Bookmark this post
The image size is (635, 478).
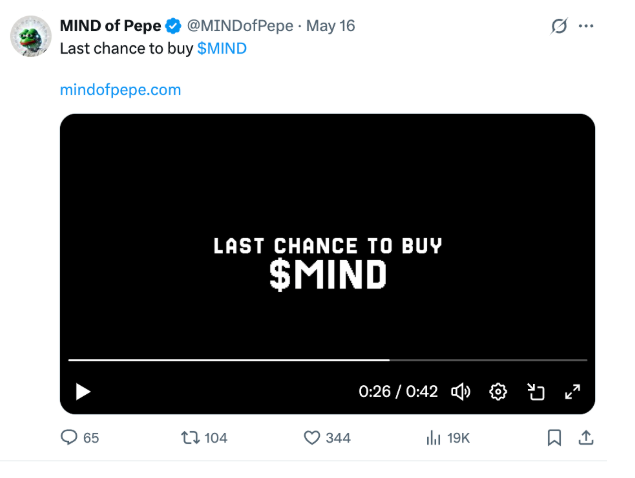click(x=554, y=437)
